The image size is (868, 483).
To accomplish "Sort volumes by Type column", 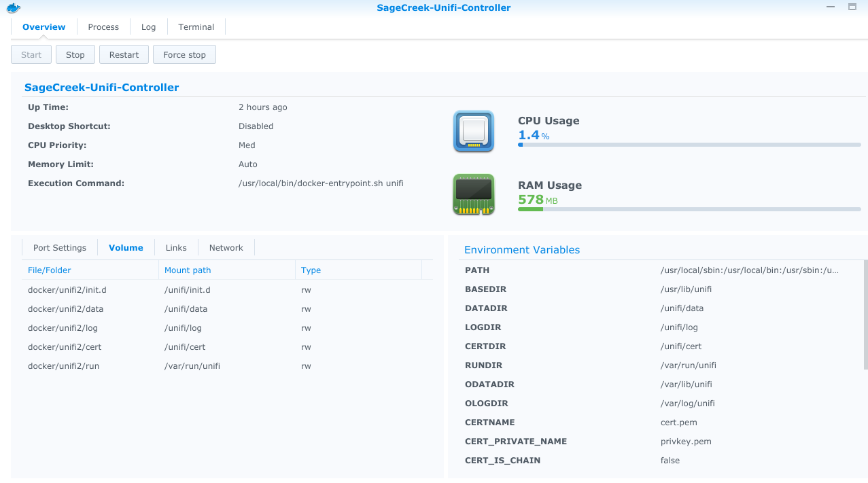I will (x=311, y=270).
